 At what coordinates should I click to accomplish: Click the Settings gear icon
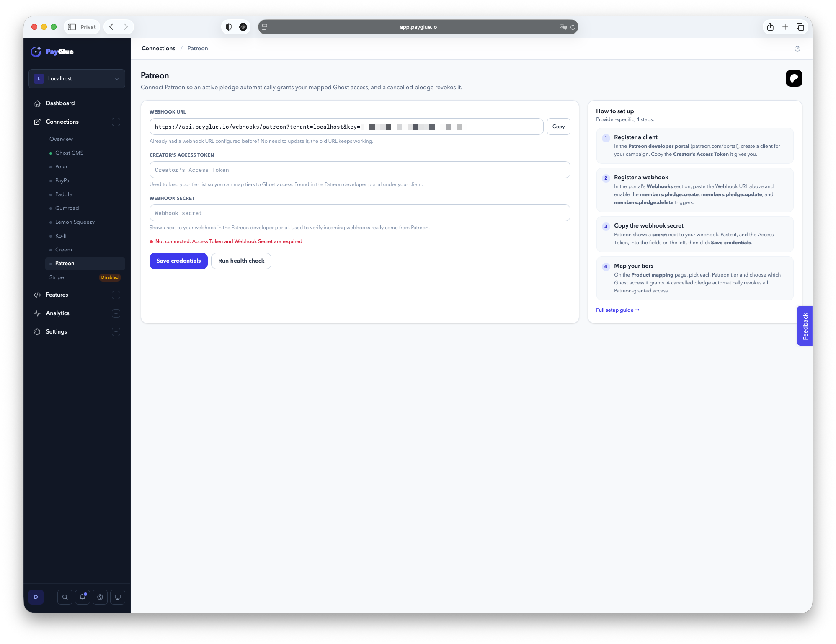pyautogui.click(x=37, y=332)
